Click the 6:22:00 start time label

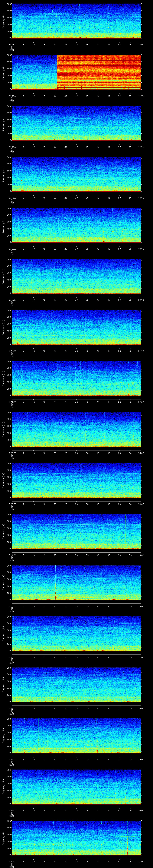tap(12, 453)
